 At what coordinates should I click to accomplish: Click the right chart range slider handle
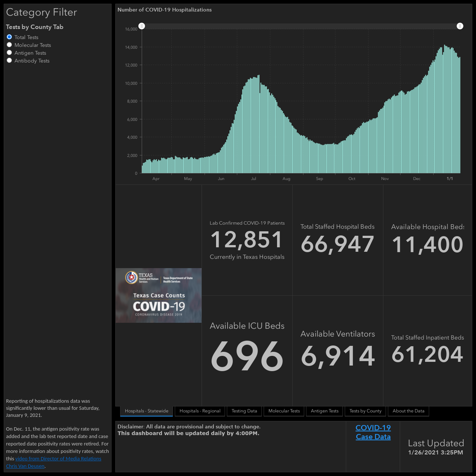tap(460, 26)
